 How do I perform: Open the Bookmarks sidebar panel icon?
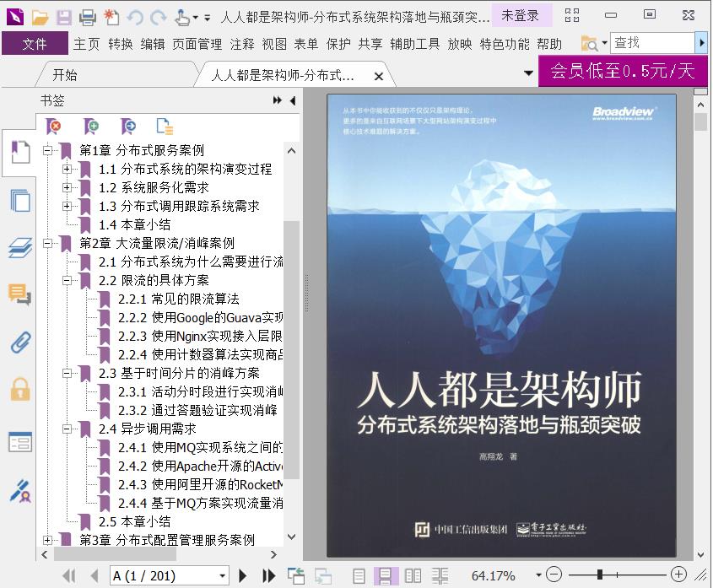tap(20, 153)
